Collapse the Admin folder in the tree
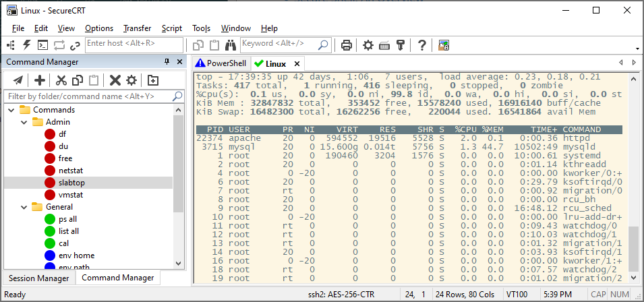The width and height of the screenshot is (644, 302). [x=23, y=122]
